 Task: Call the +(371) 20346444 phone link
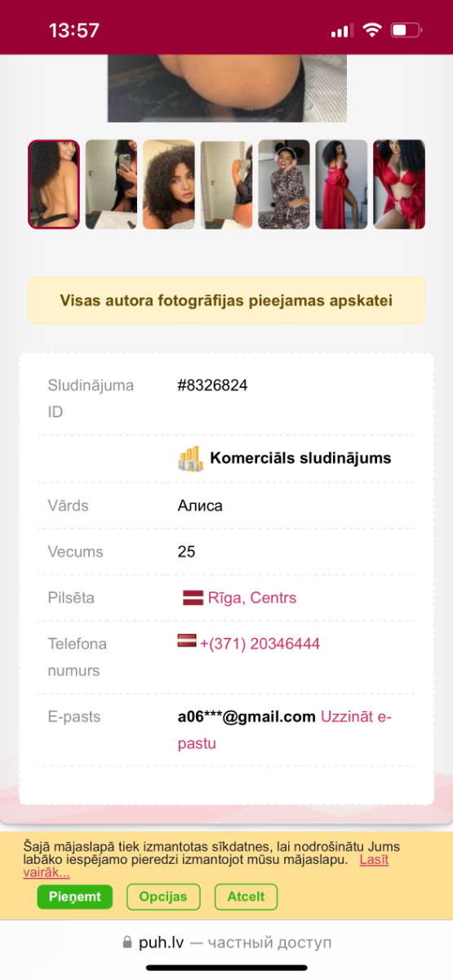pyautogui.click(x=260, y=644)
